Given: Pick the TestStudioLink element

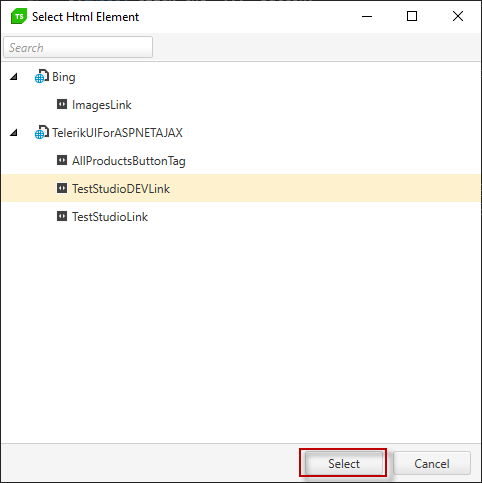Looking at the screenshot, I should 110,217.
